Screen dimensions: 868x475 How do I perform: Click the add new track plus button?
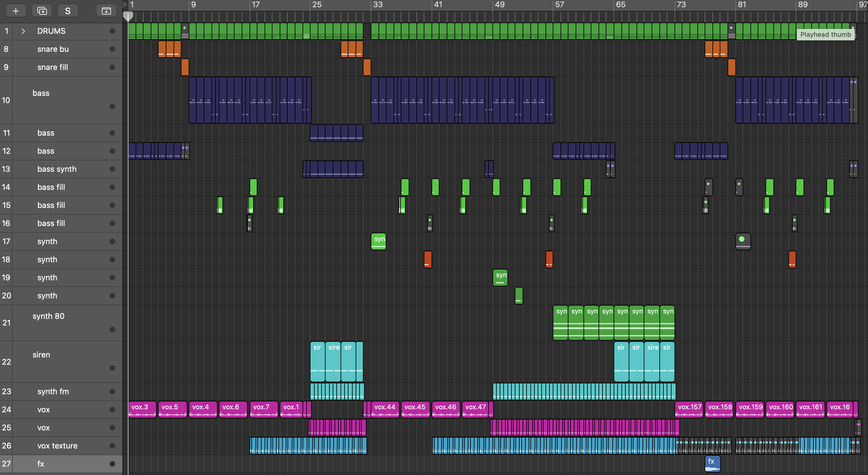pos(15,11)
